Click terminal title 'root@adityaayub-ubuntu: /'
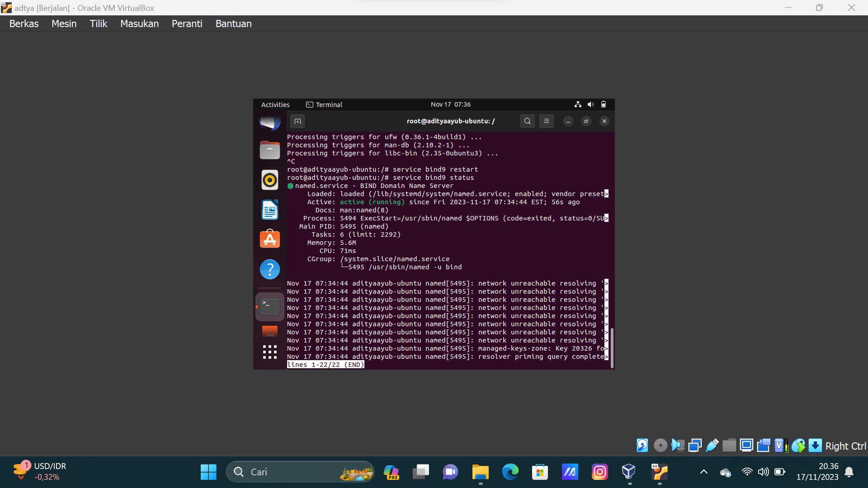Image resolution: width=868 pixels, height=488 pixels. pyautogui.click(x=451, y=121)
